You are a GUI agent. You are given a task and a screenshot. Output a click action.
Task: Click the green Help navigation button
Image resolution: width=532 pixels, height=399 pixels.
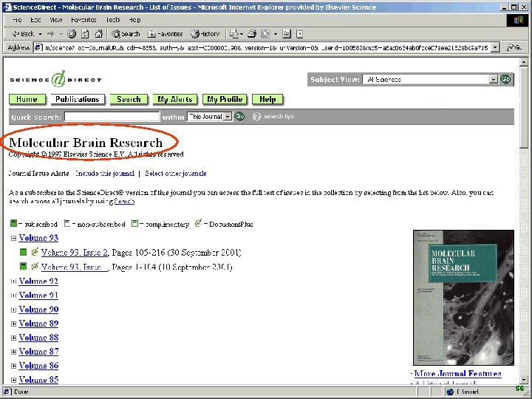pyautogui.click(x=267, y=99)
